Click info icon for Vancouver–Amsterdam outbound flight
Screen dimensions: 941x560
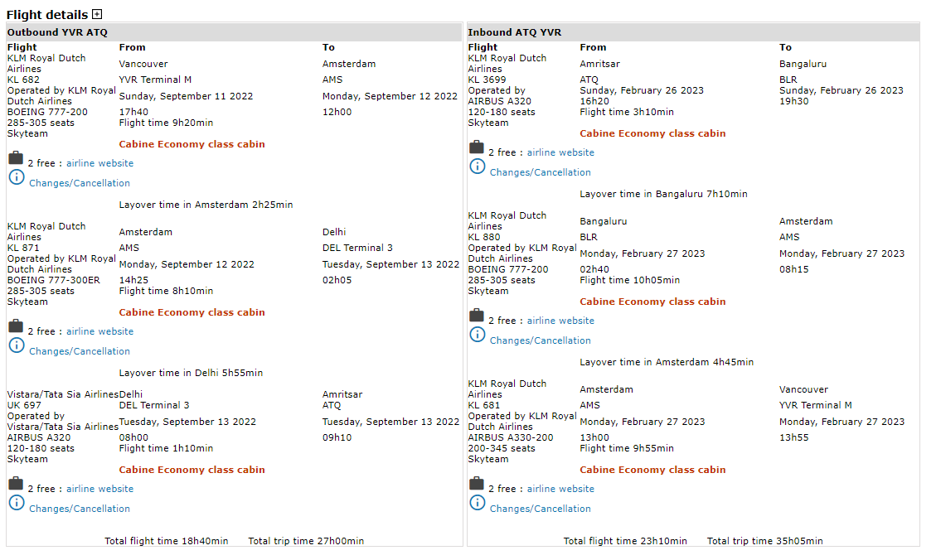click(x=17, y=177)
